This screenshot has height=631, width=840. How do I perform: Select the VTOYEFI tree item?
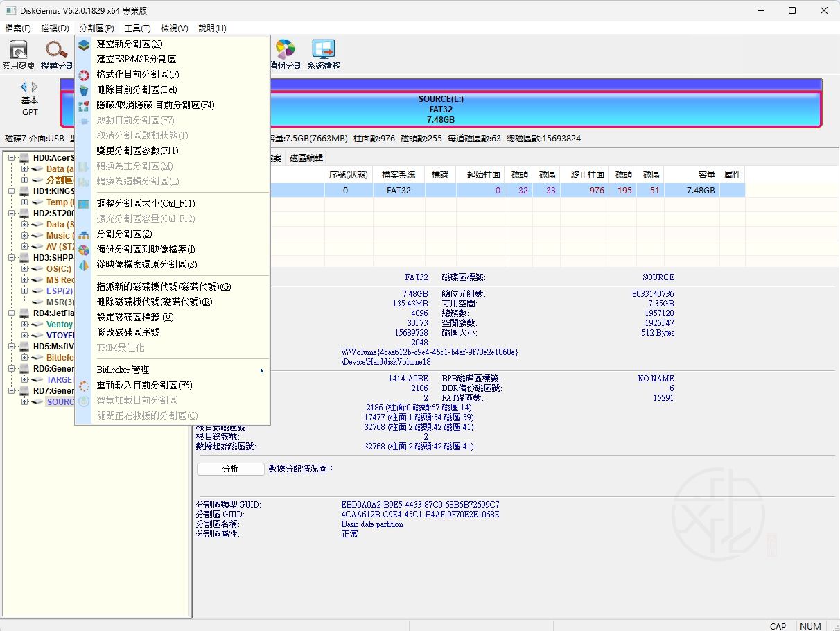[x=60, y=336]
